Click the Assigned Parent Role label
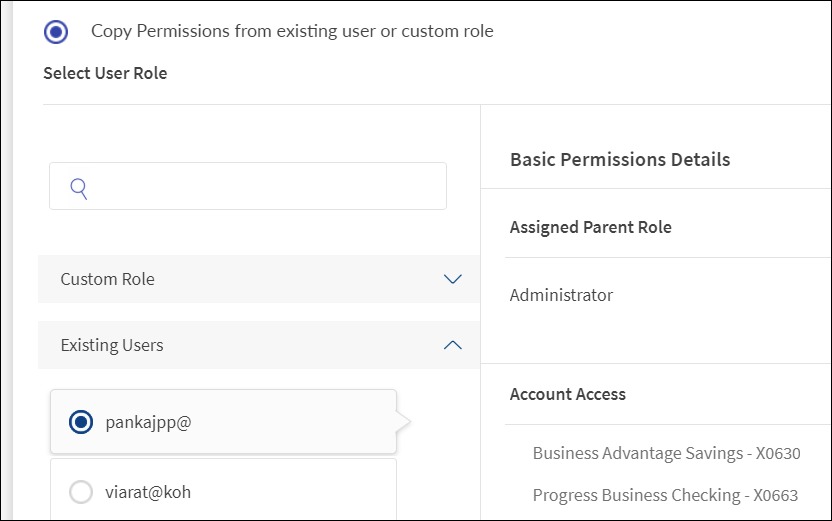Screen dimensions: 832x521 (x=590, y=227)
